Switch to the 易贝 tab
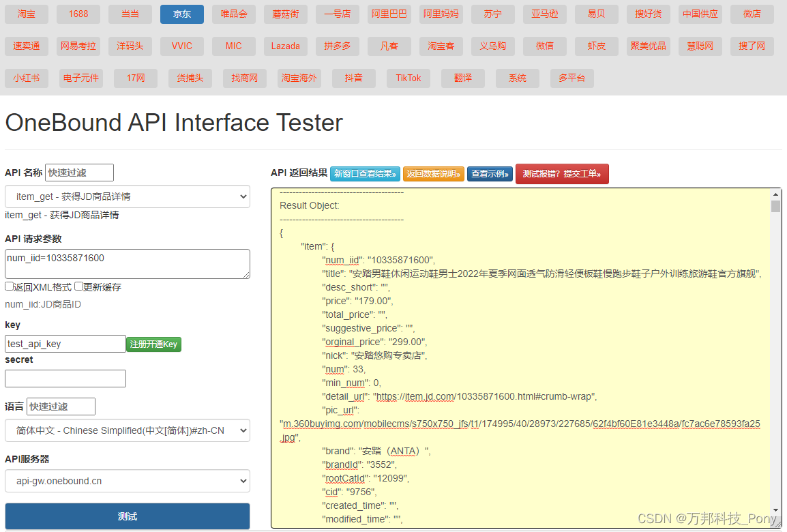Image resolution: width=787 pixels, height=532 pixels. point(596,14)
